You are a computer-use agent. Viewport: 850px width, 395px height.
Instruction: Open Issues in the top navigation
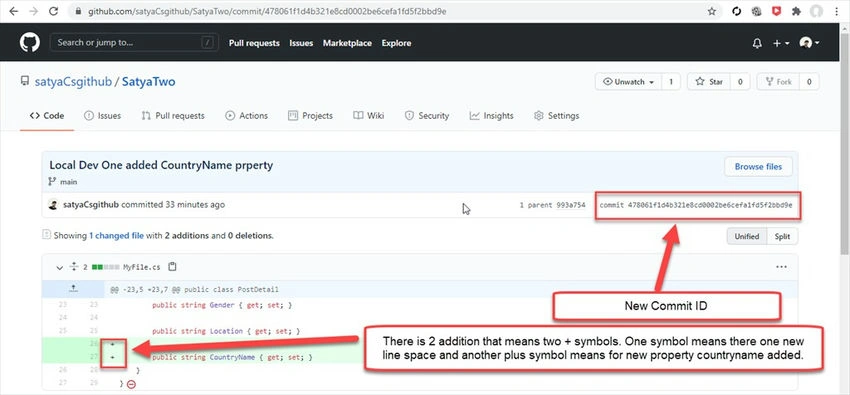click(301, 43)
